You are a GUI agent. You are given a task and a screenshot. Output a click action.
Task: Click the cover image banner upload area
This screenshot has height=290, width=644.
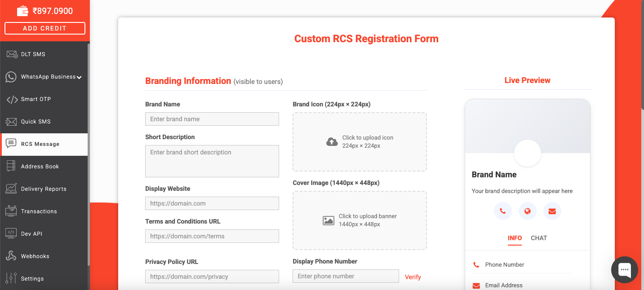coord(360,220)
